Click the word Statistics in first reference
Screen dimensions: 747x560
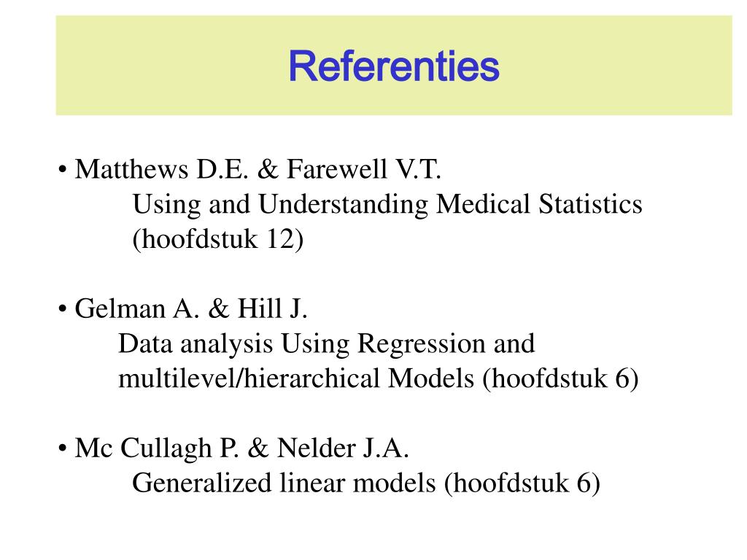click(x=590, y=204)
